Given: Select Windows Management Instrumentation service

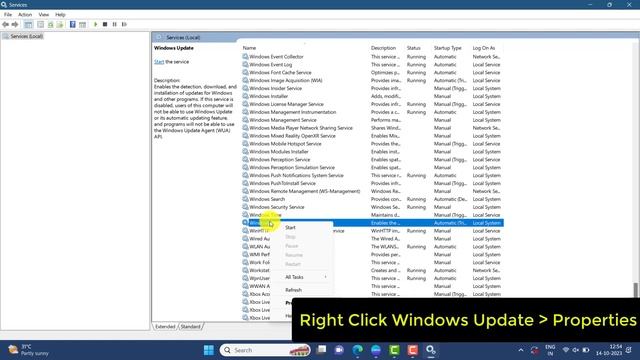Looking at the screenshot, I should [293, 112].
